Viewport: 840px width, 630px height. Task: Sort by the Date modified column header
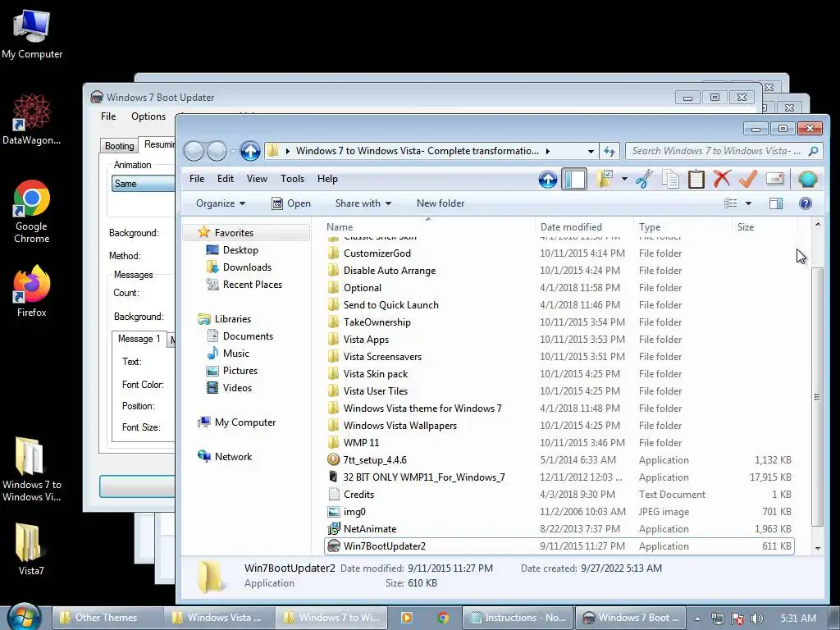tap(584, 226)
